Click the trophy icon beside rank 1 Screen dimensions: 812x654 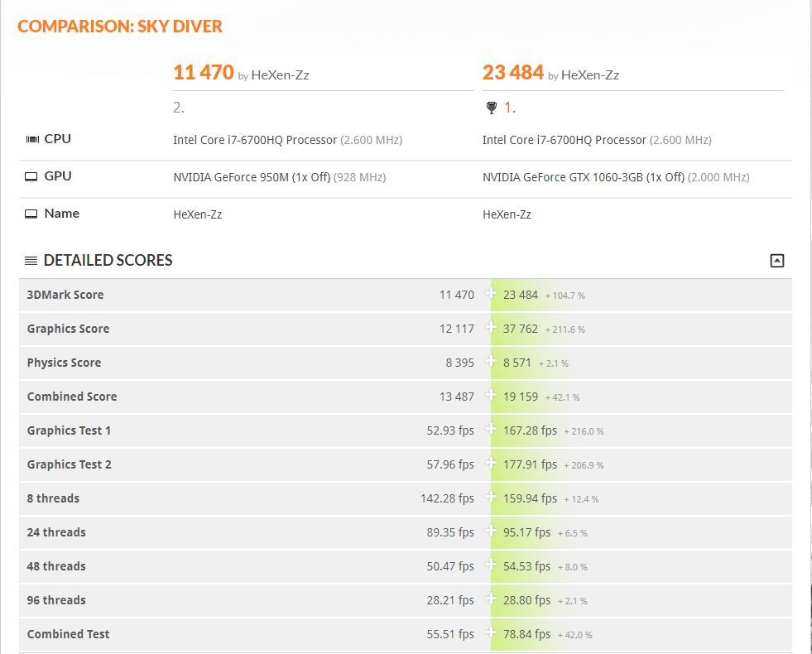point(492,108)
